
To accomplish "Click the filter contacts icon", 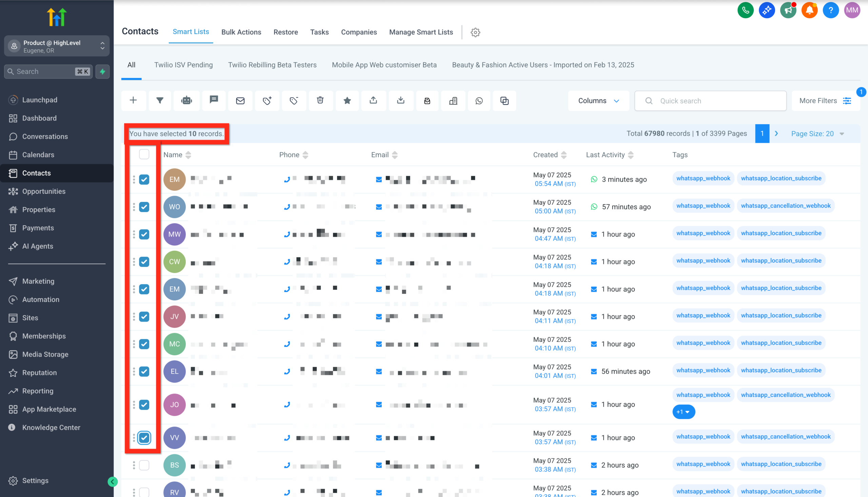I will (160, 101).
